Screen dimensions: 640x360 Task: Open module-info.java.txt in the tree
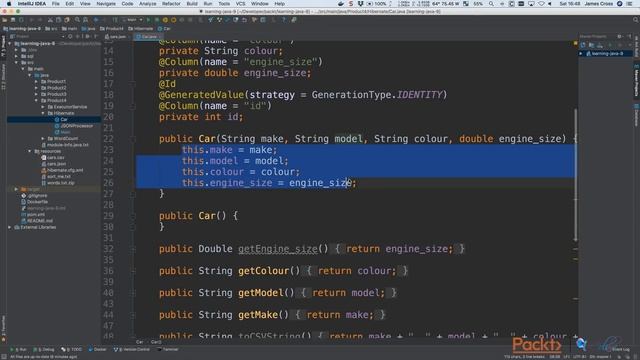65,145
